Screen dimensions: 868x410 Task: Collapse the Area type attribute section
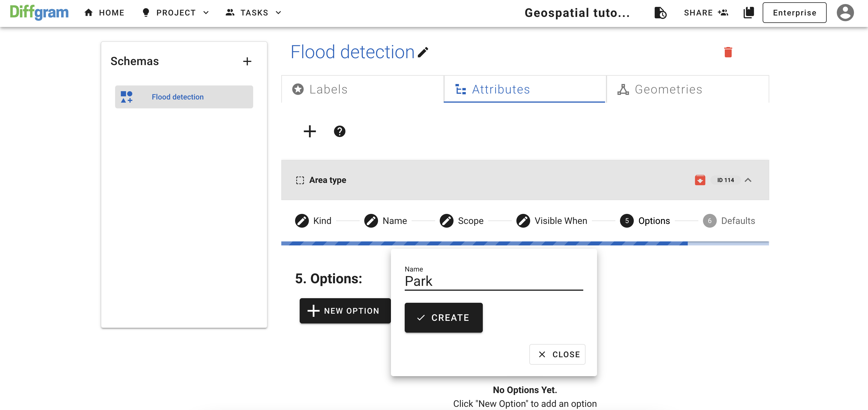(x=748, y=180)
